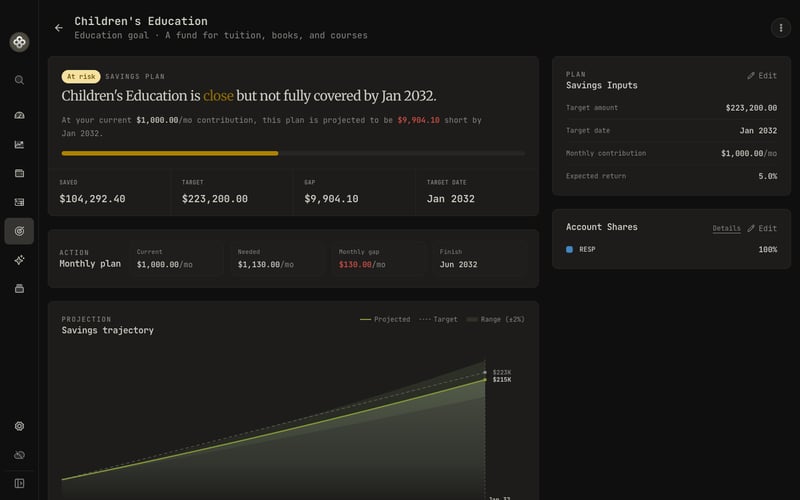This screenshot has height=500, width=800.
Task: Go back using the arrow beside Children's Education
Action: (x=59, y=28)
